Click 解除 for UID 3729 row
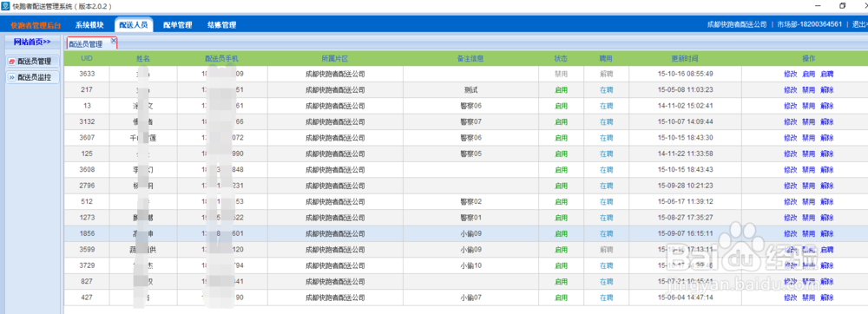Screen dimensions: 868x314 827,266
